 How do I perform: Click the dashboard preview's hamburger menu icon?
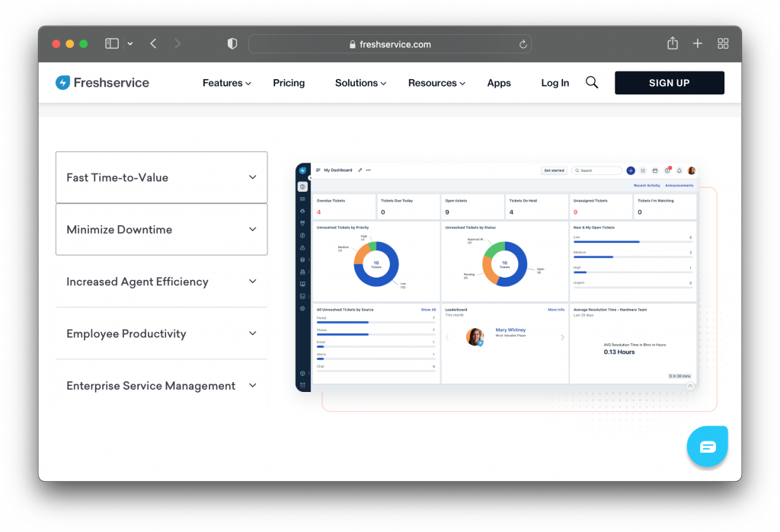coord(318,170)
